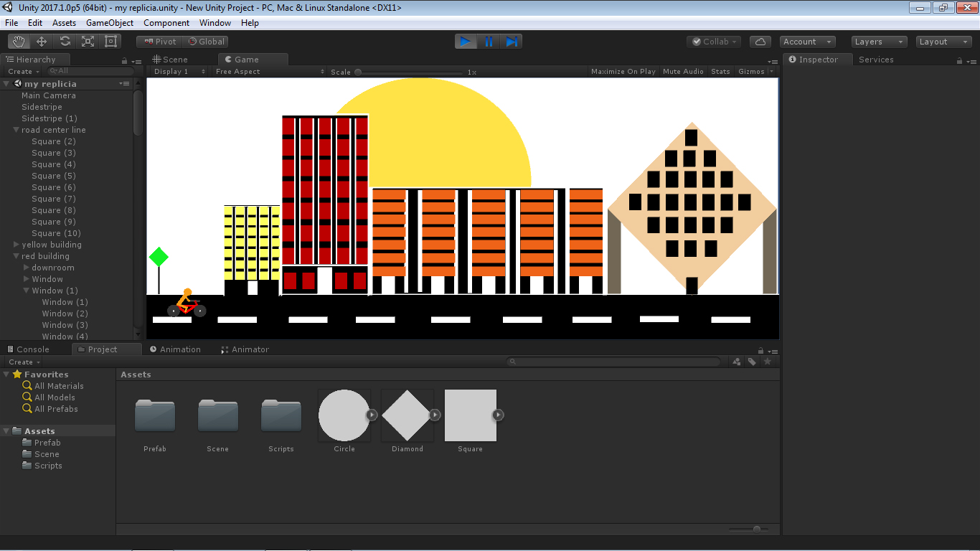Select the Diamond sprite asset thumbnail

coord(407,415)
